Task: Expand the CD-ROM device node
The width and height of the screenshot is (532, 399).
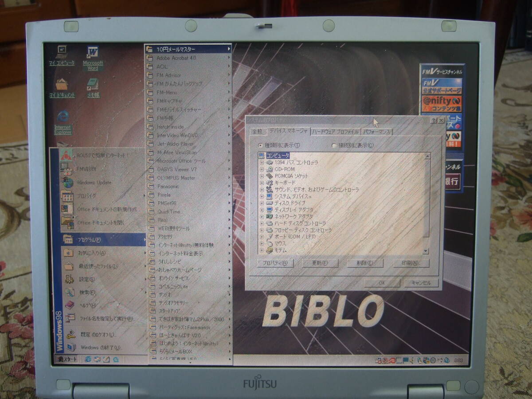Action: click(262, 169)
